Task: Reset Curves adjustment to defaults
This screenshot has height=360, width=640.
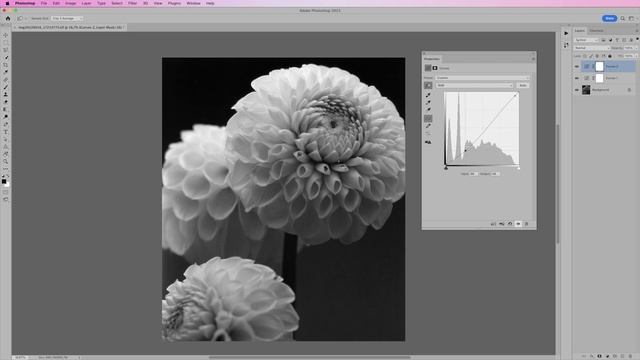Action: click(510, 224)
